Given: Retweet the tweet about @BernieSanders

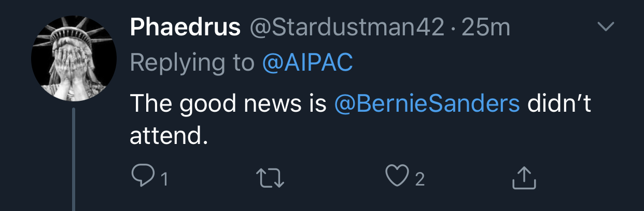Looking at the screenshot, I should (x=270, y=178).
